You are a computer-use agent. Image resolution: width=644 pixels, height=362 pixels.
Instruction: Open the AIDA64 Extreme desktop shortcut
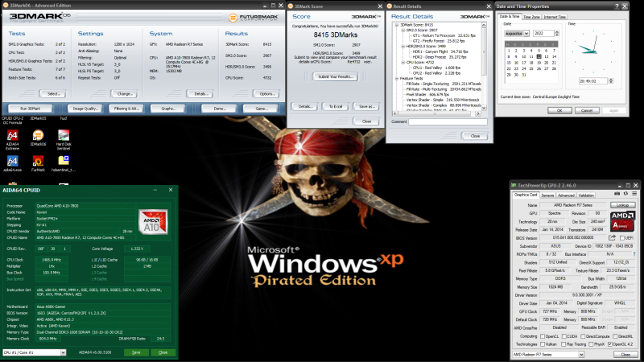pyautogui.click(x=12, y=139)
